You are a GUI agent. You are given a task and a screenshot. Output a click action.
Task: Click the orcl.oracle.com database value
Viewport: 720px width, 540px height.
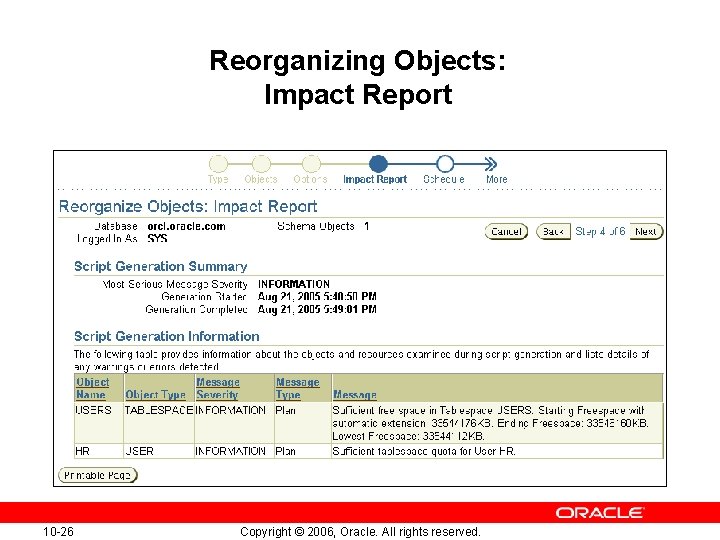pos(186,226)
